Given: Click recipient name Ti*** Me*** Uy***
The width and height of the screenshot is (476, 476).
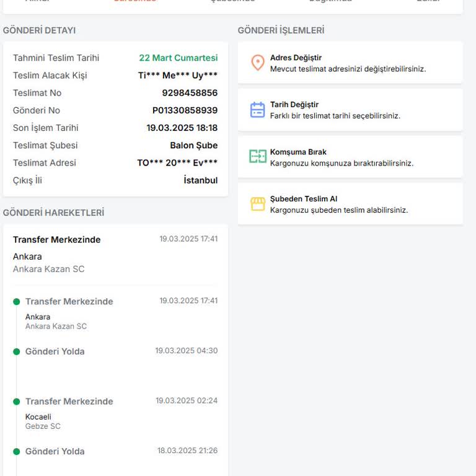Looking at the screenshot, I should pos(178,75).
